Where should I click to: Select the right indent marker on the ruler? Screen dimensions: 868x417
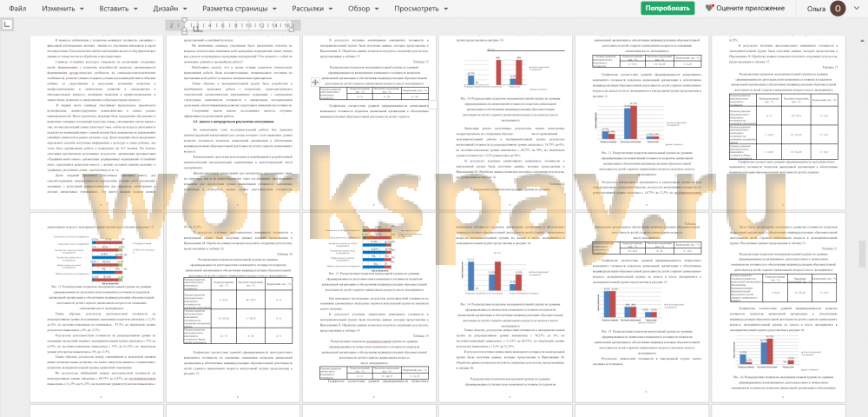click(x=293, y=30)
